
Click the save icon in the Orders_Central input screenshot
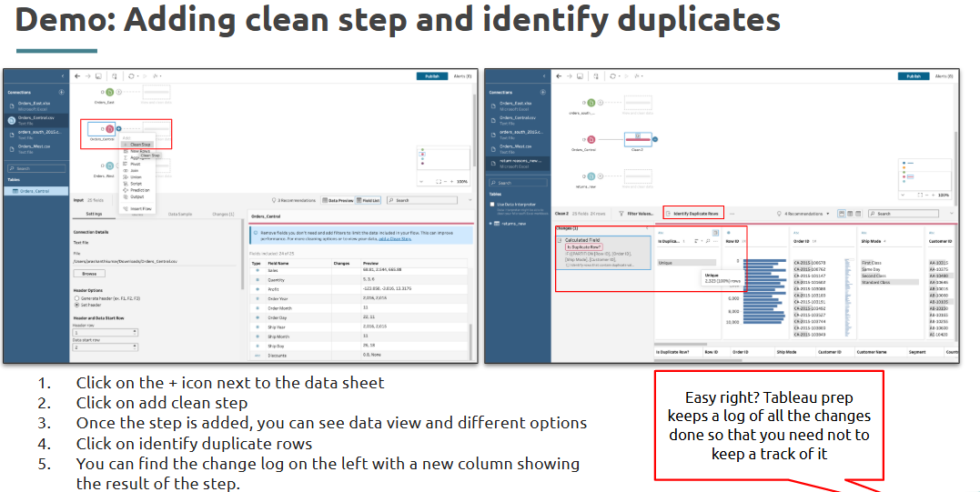pyautogui.click(x=98, y=76)
